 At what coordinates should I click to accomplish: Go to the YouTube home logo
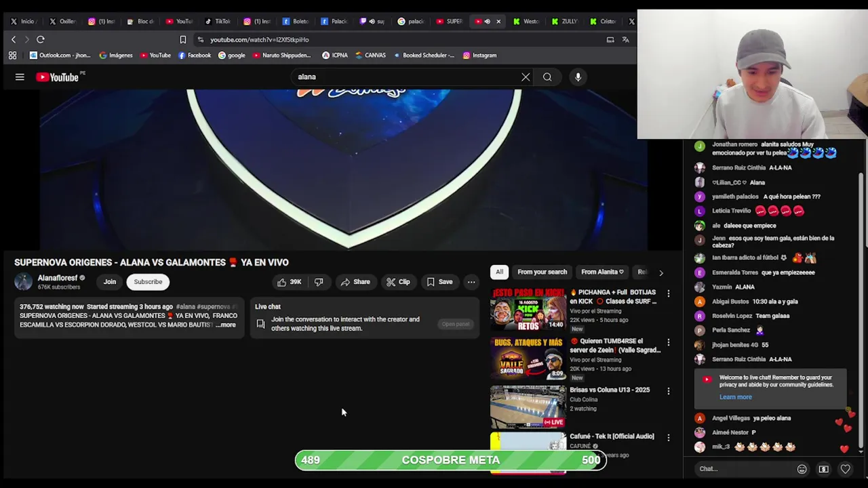pos(58,77)
